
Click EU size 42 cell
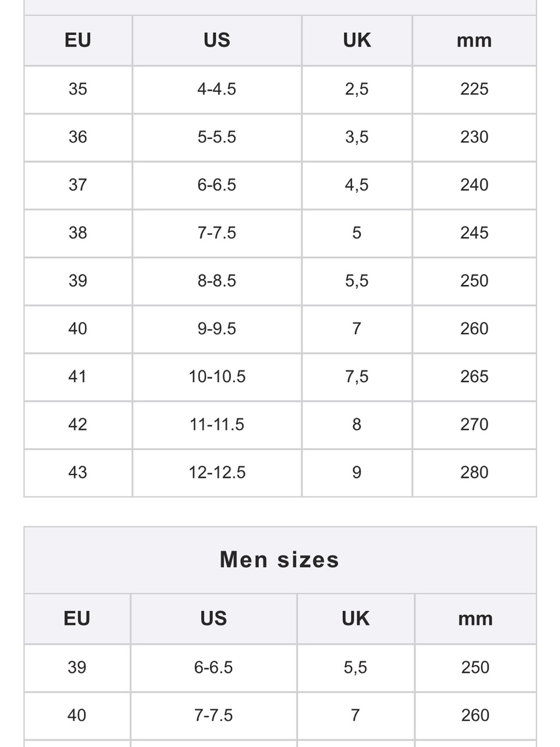coord(78,425)
